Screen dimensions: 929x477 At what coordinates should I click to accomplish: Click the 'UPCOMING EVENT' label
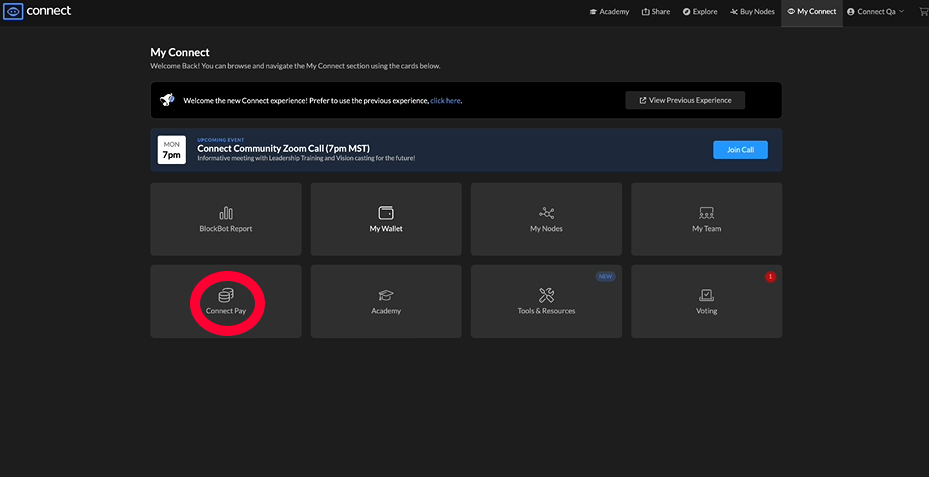click(x=220, y=140)
